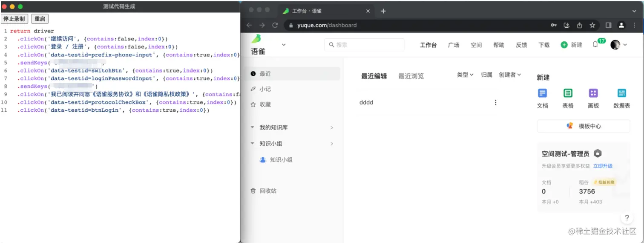Open the password key icon in address bar

[554, 25]
